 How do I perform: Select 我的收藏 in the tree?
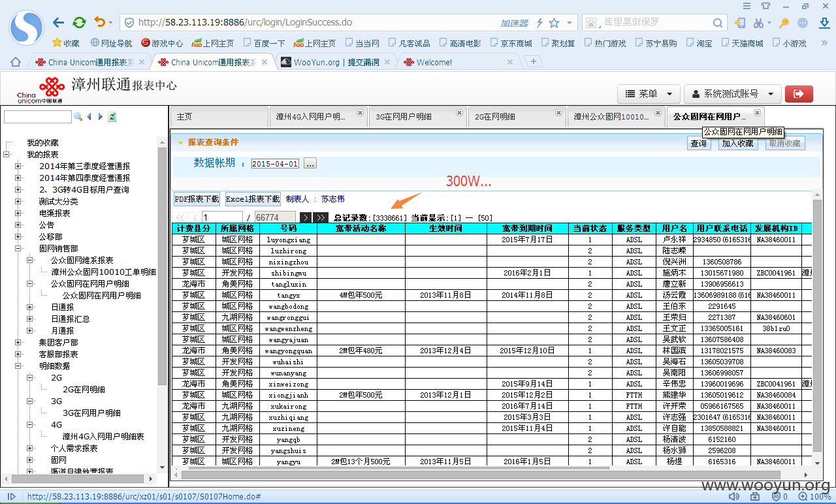tap(42, 143)
